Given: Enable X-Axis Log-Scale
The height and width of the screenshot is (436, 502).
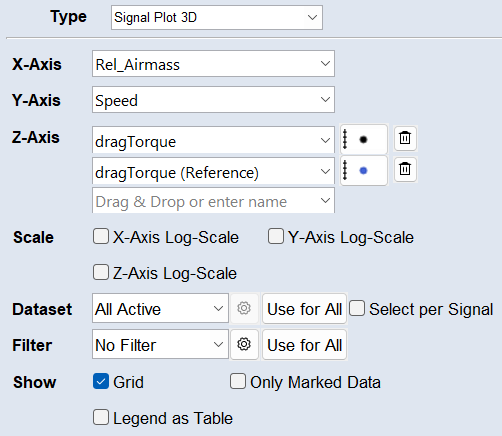Looking at the screenshot, I should tap(101, 236).
